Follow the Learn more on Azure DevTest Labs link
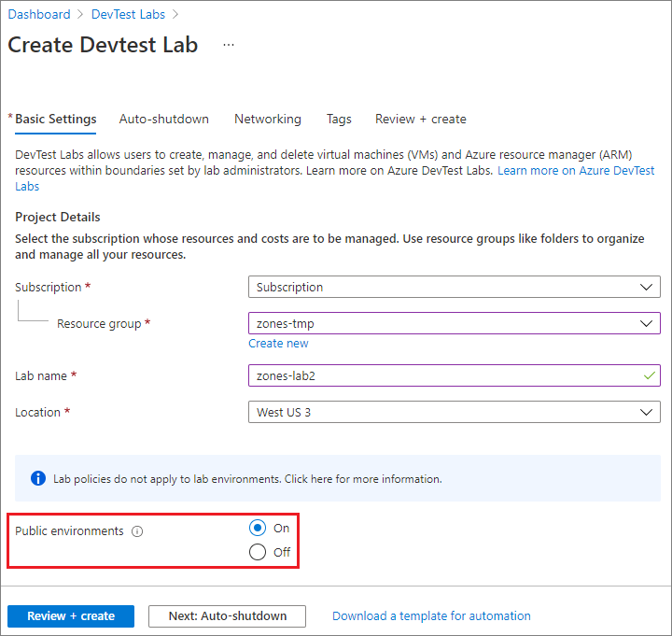Image resolution: width=672 pixels, height=636 pixels. click(x=576, y=171)
